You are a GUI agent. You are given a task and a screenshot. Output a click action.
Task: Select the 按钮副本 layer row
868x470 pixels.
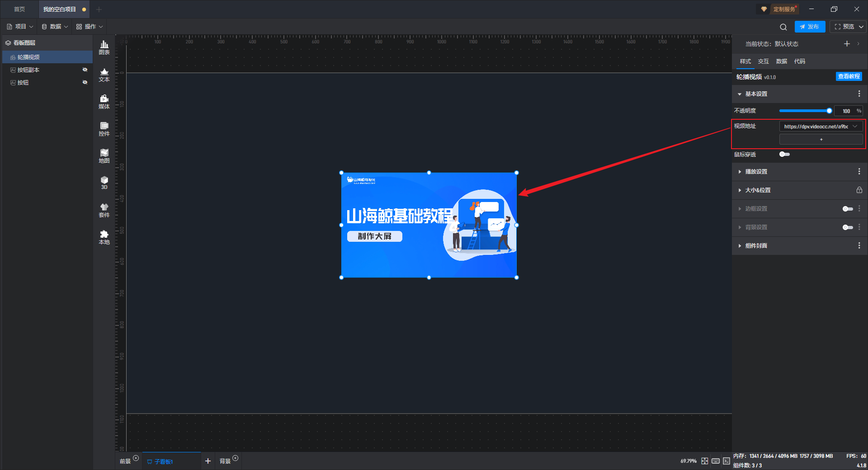click(47, 70)
